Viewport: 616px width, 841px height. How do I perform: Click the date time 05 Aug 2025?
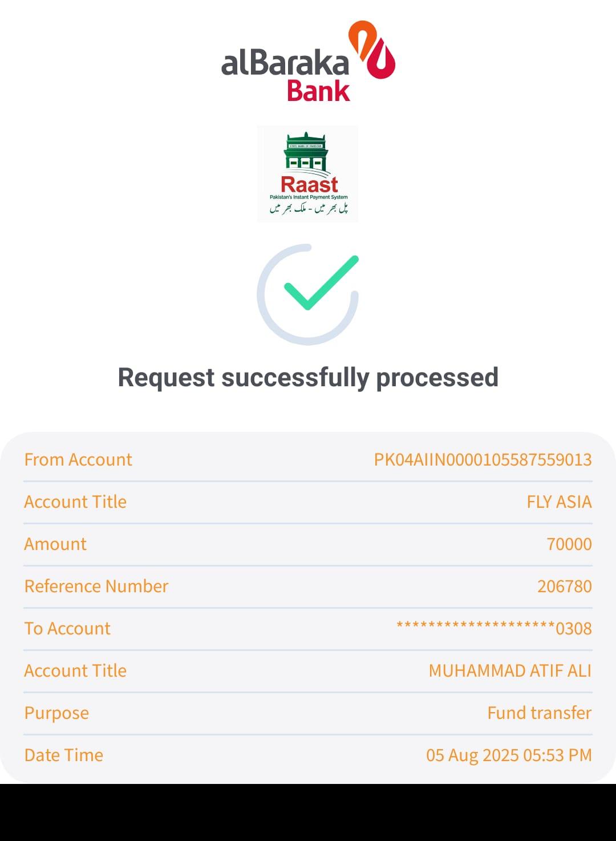tap(509, 755)
